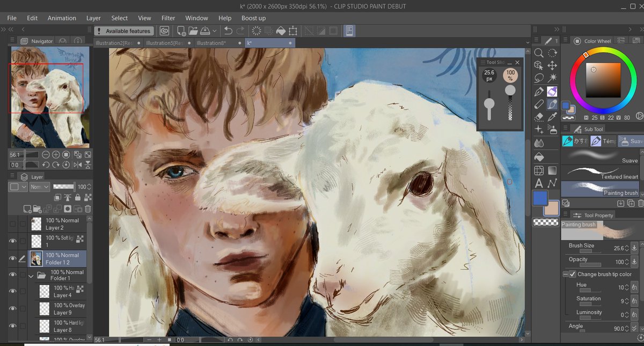Open Brush Size dynamics button
Image resolution: width=644 pixels, height=346 pixels.
click(634, 248)
